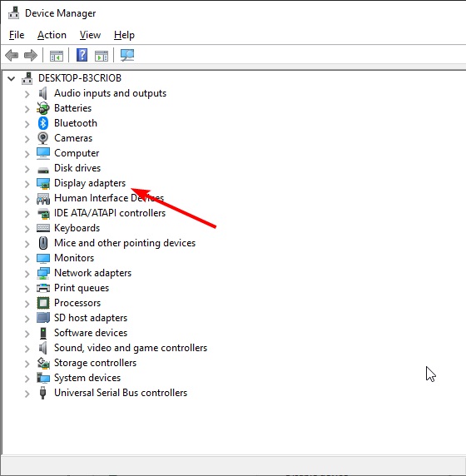This screenshot has width=466, height=476.
Task: Click the IDE ATA/ATAPI controllers icon
Action: coord(43,213)
